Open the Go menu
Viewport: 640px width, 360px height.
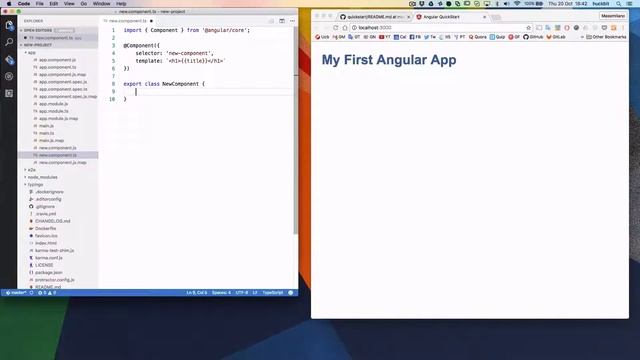[x=84, y=4]
